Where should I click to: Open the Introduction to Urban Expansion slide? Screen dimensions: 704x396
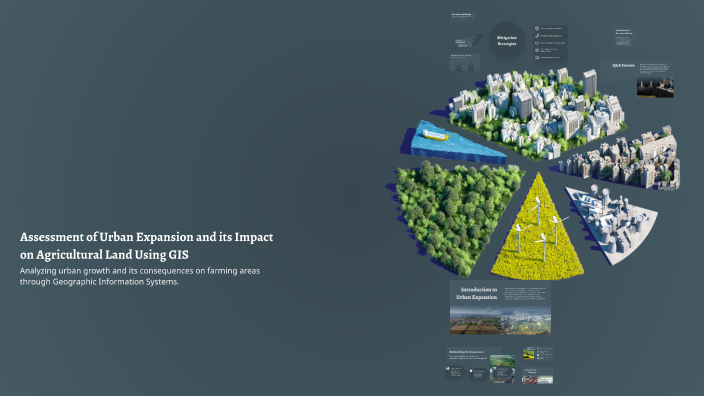pyautogui.click(x=500, y=308)
